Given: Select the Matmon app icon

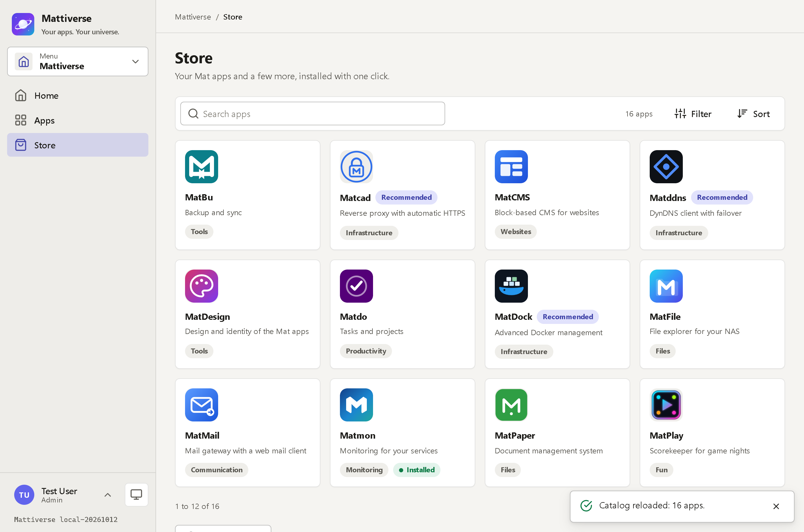Looking at the screenshot, I should (x=356, y=405).
